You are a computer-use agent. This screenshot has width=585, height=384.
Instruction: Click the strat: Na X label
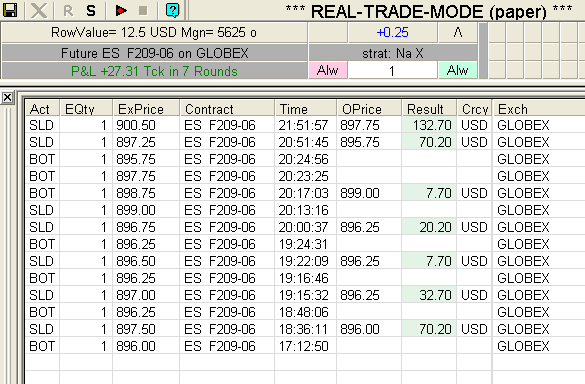[393, 53]
